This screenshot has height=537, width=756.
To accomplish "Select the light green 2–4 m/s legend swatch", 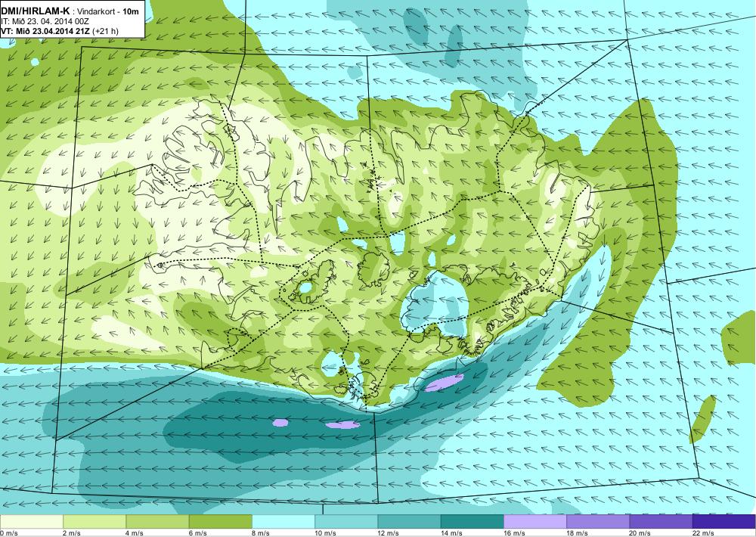I will [94, 522].
